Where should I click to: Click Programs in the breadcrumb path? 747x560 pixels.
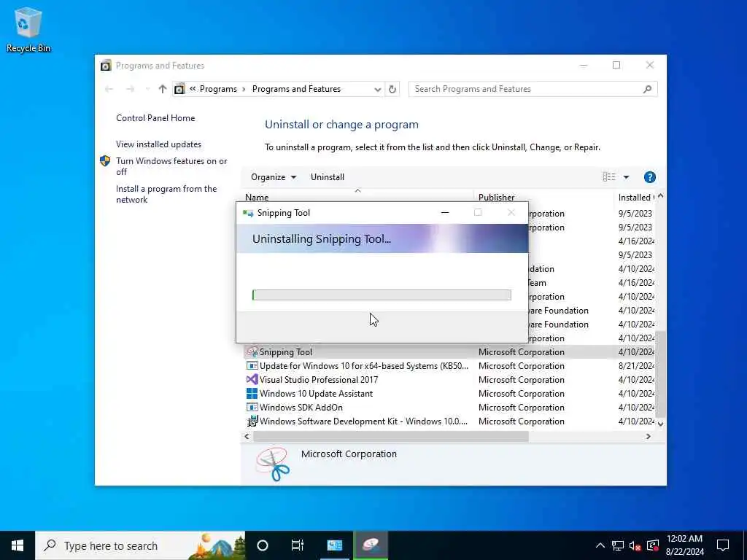(218, 89)
